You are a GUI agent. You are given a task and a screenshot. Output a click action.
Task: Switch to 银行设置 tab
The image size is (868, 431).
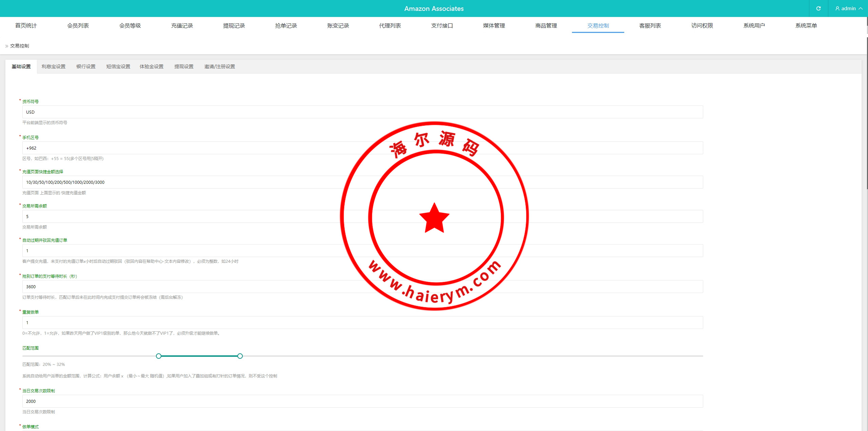[86, 66]
